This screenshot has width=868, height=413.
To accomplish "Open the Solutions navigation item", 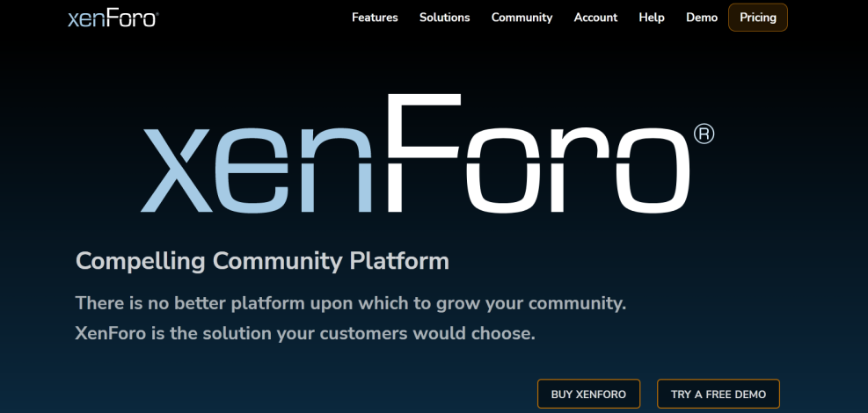I will 444,18.
